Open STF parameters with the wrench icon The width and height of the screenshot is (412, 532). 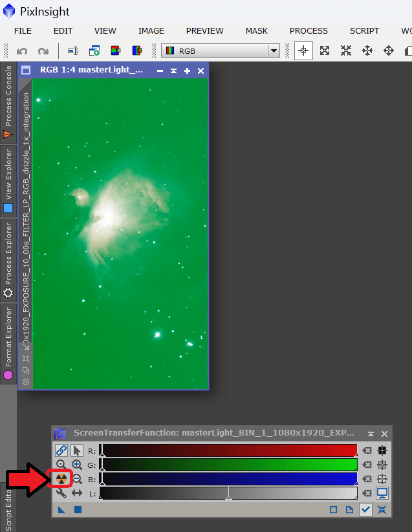(x=61, y=493)
